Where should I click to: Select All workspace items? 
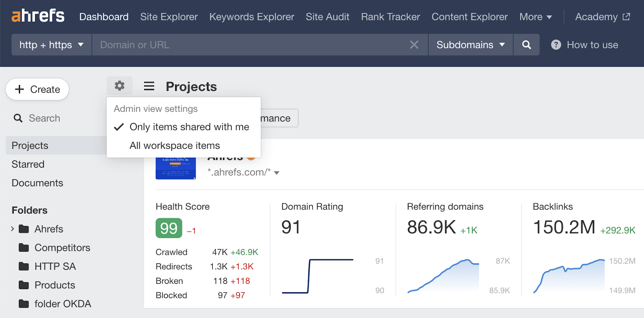pyautogui.click(x=184, y=146)
